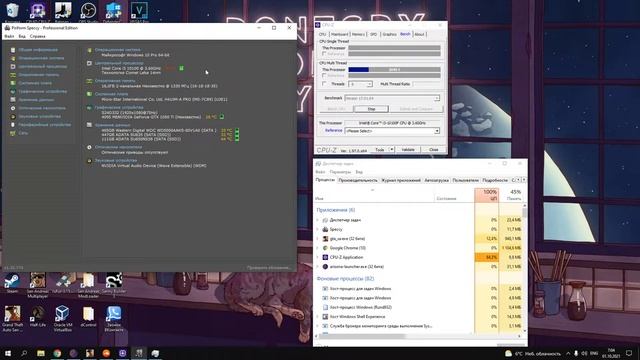This screenshot has width=640, height=360.
Task: Open the Audio section in Speccy sidebar
Action: coord(39,116)
